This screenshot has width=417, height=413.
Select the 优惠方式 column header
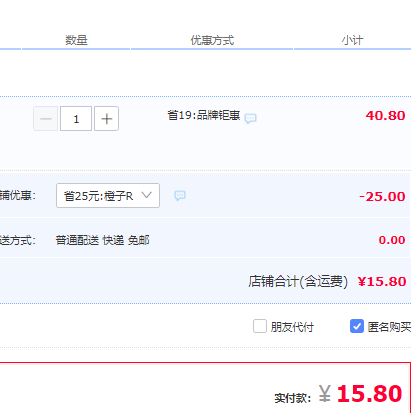click(x=212, y=40)
